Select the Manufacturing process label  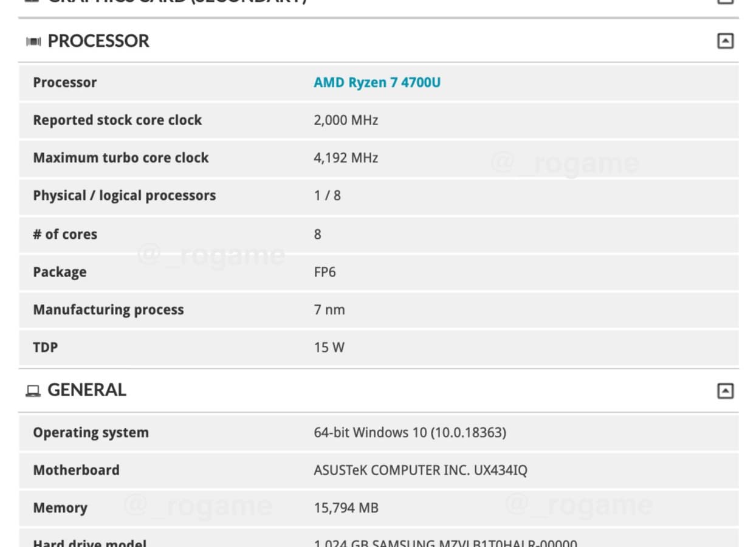108,310
